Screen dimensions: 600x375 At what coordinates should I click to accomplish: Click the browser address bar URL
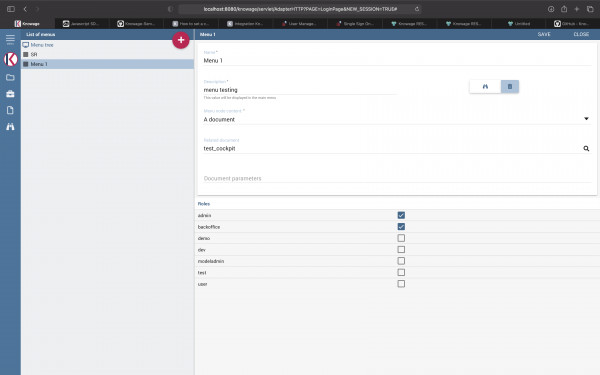[x=300, y=9]
